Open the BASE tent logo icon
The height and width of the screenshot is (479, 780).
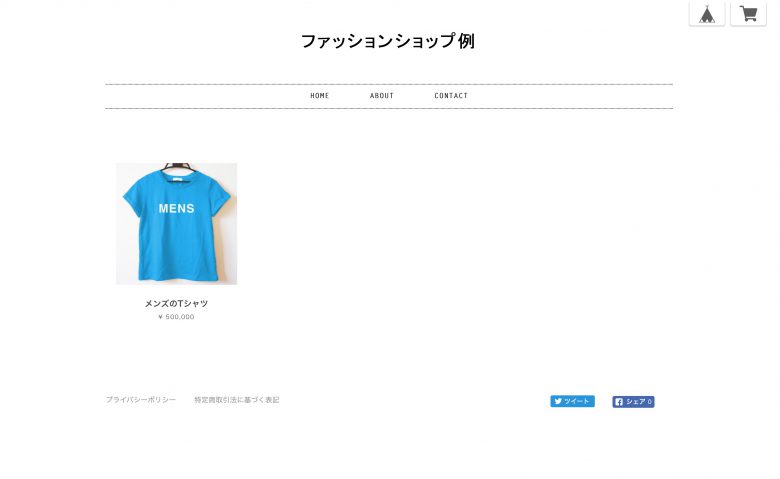tap(707, 13)
